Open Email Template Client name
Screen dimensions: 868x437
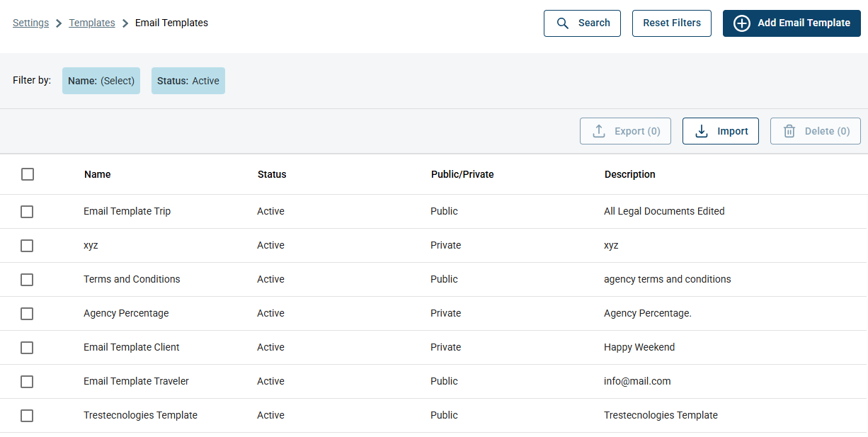pyautogui.click(x=132, y=347)
